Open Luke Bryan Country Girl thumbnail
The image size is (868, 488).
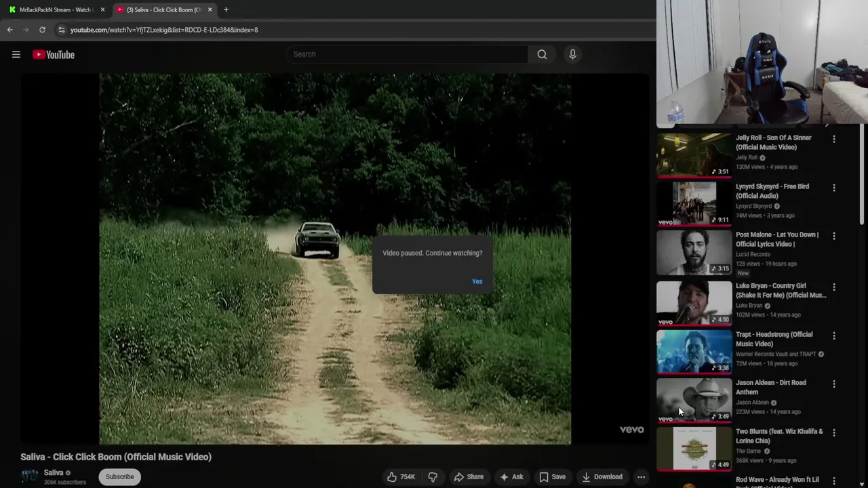694,303
